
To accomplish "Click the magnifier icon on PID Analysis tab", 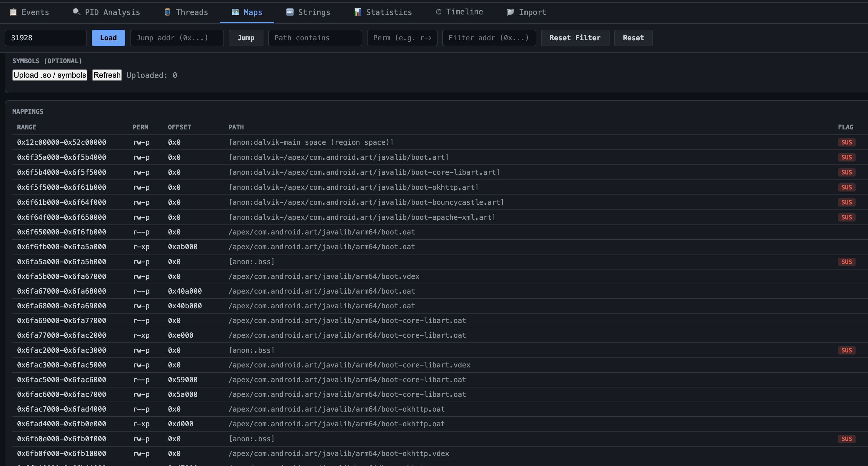I will click(76, 12).
